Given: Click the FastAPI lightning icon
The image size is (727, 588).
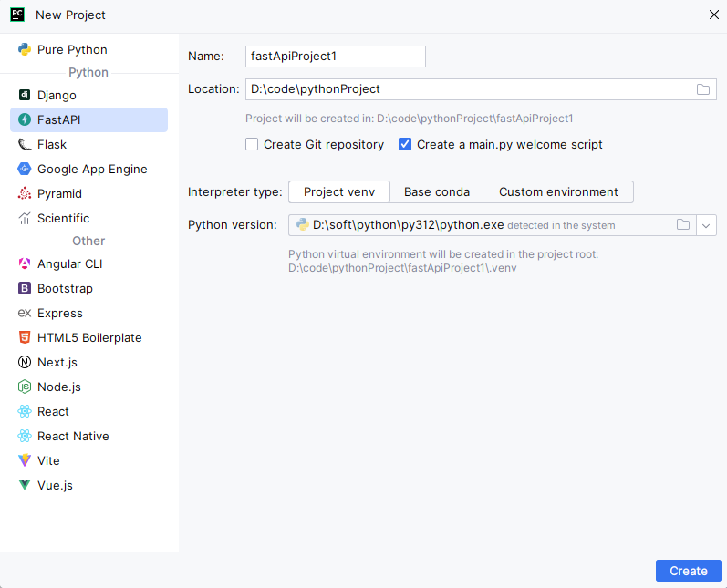Looking at the screenshot, I should (25, 119).
